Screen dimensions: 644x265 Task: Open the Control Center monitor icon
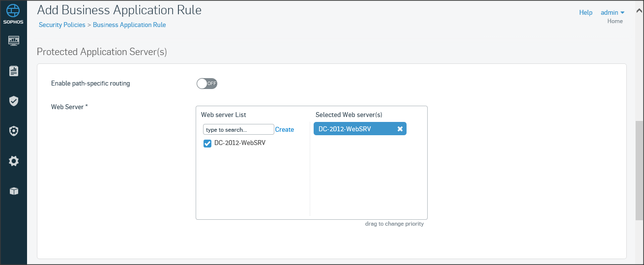pyautogui.click(x=14, y=40)
